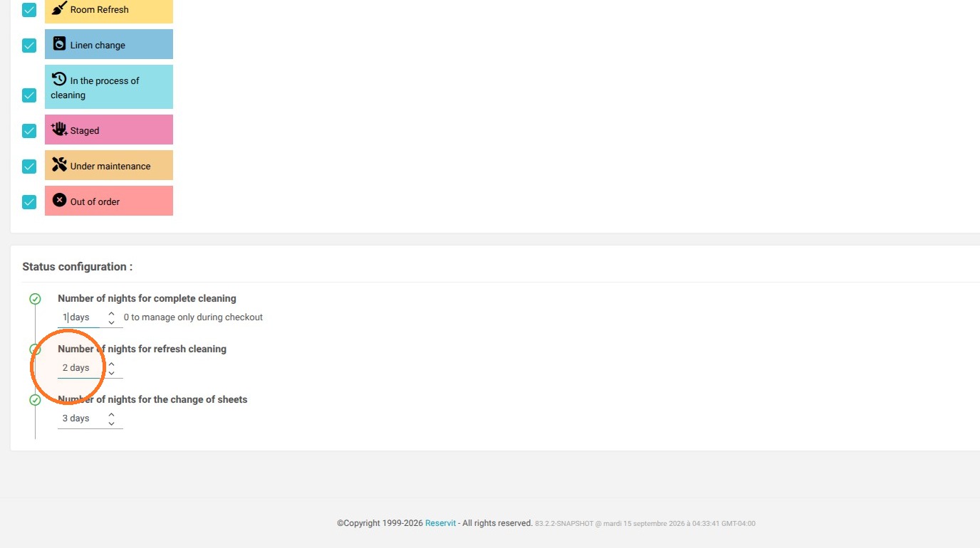Click green check icon beside change of sheets
980x548 pixels.
[35, 400]
